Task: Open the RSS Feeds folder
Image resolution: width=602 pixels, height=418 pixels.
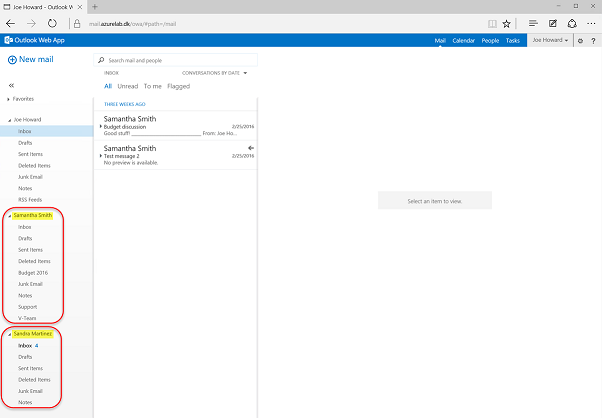Action: pyautogui.click(x=30, y=200)
